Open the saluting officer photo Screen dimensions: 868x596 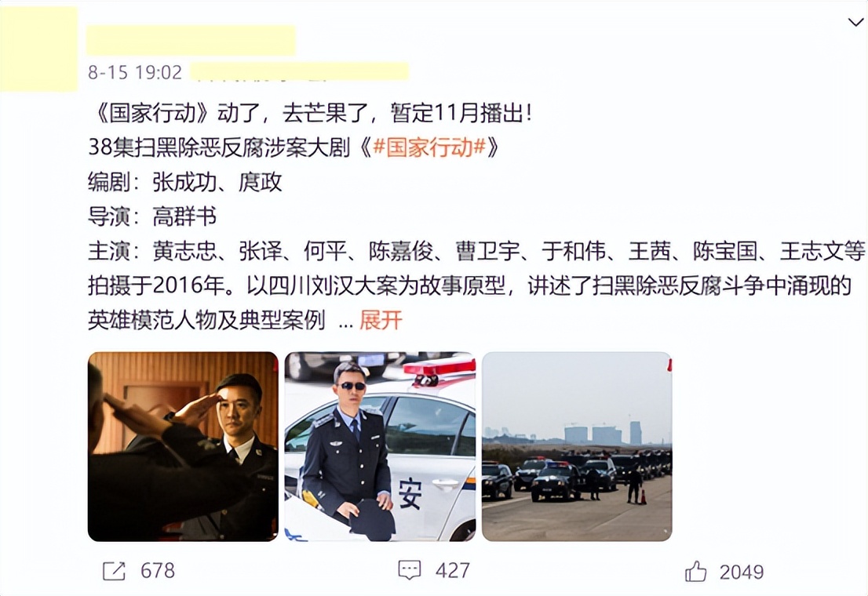coord(183,446)
